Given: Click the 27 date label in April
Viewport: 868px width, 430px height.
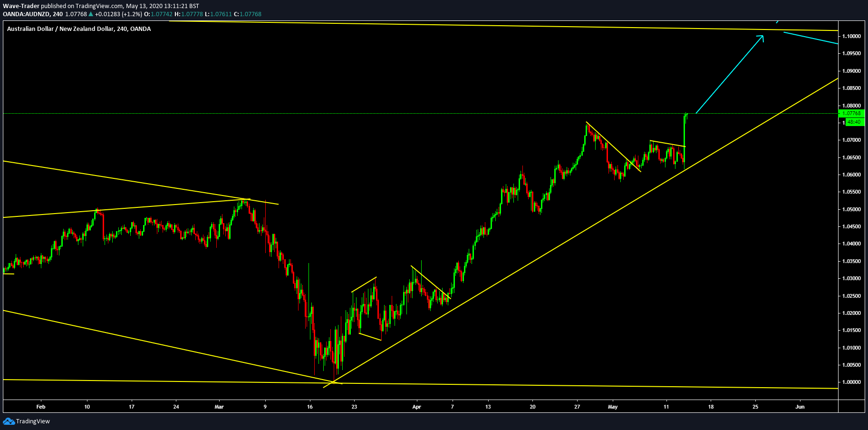Looking at the screenshot, I should [577, 407].
